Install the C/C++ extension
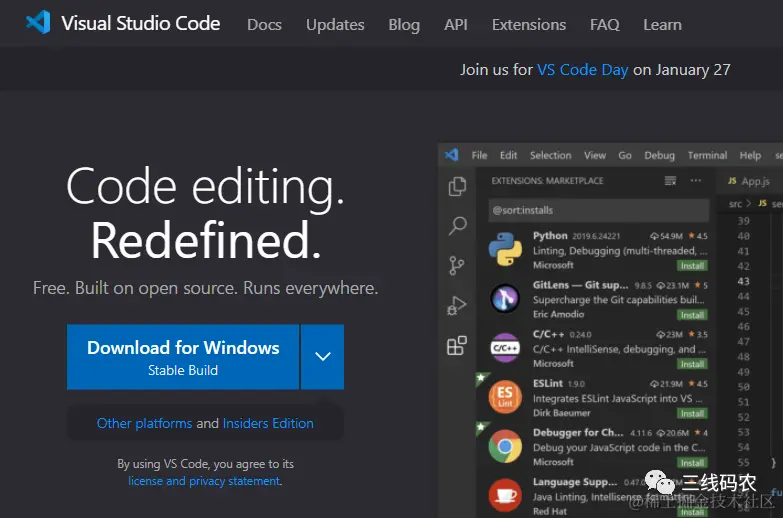Screen dimensions: 783x518 tap(692, 364)
